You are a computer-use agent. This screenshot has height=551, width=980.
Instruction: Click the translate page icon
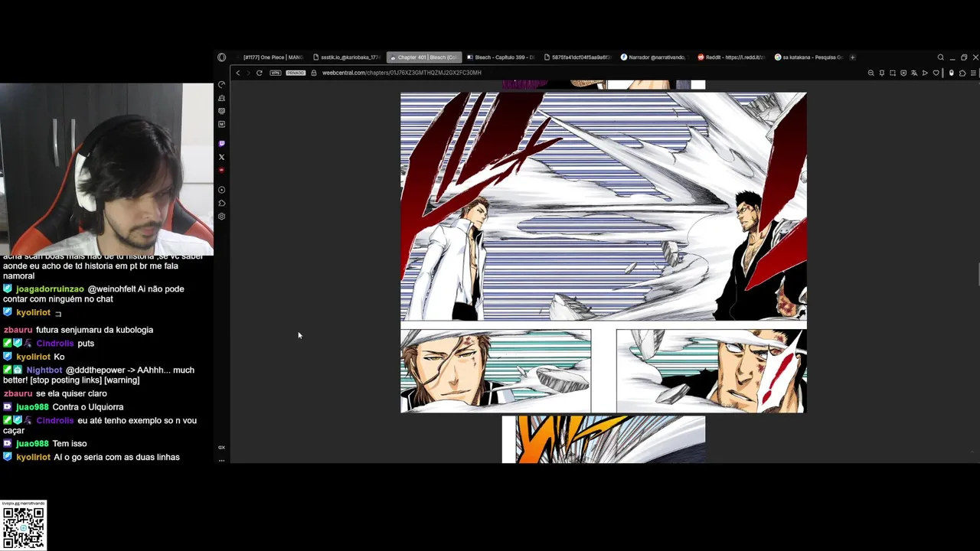tap(914, 73)
